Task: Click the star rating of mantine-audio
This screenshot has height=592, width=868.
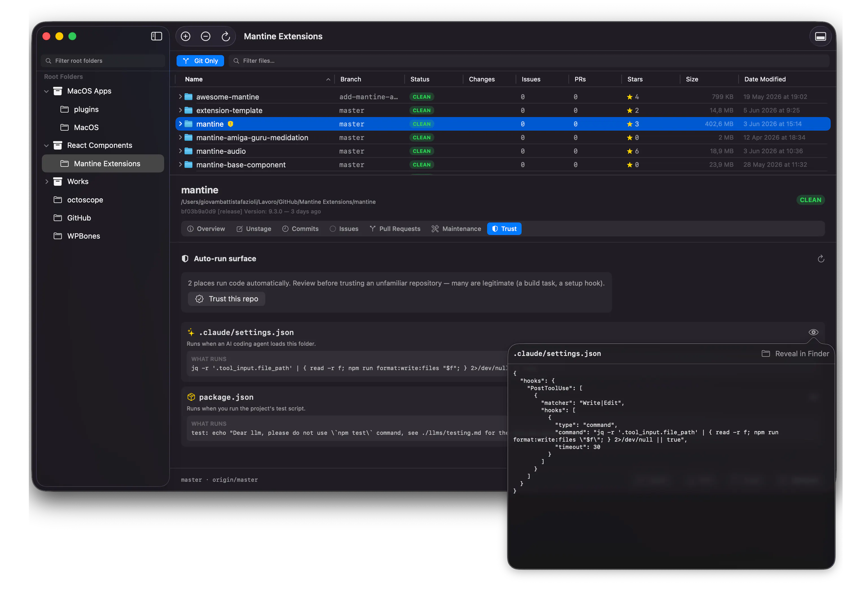Action: (x=633, y=151)
